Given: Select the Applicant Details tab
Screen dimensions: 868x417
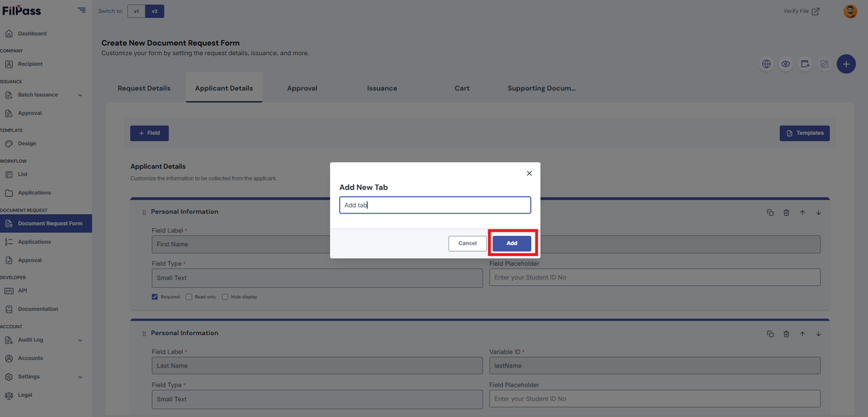Looking at the screenshot, I should click(x=224, y=88).
